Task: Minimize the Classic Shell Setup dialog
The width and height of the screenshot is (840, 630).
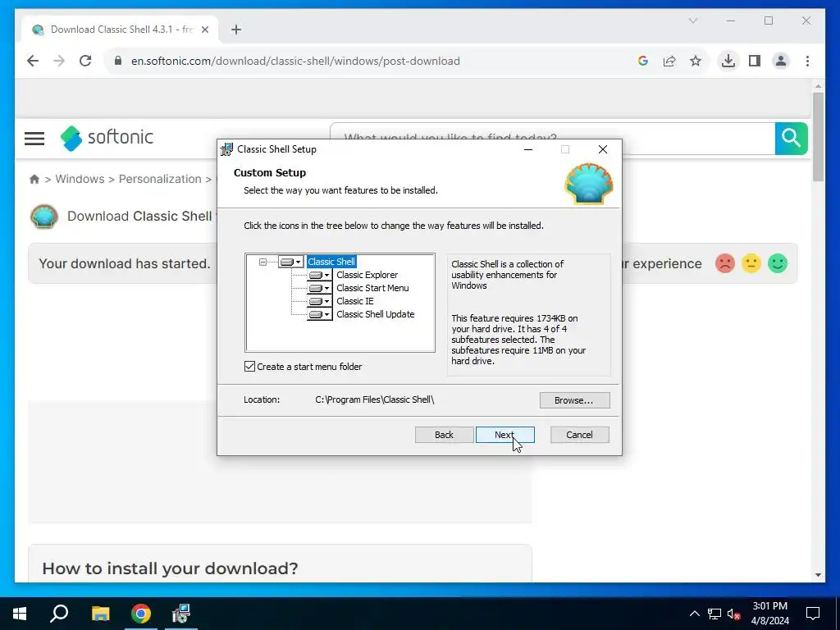Action: pyautogui.click(x=528, y=149)
